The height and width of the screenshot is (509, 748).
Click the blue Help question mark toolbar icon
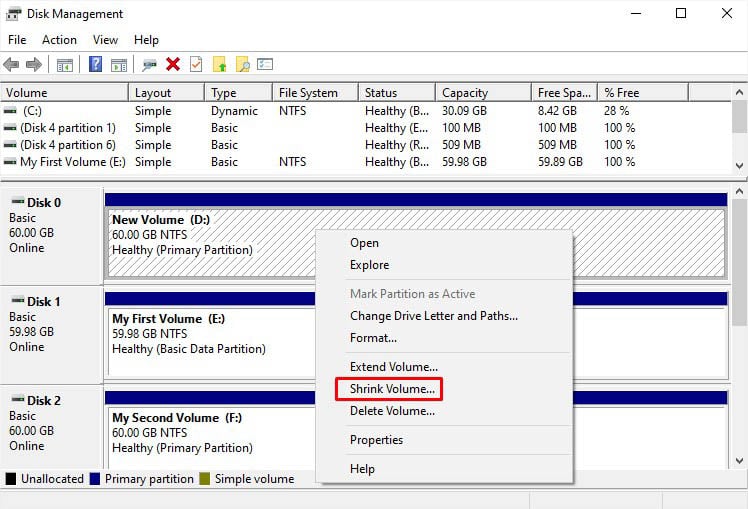point(95,64)
